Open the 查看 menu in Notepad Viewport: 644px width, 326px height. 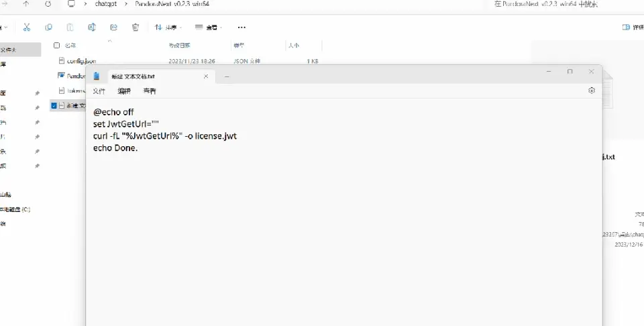pos(150,91)
